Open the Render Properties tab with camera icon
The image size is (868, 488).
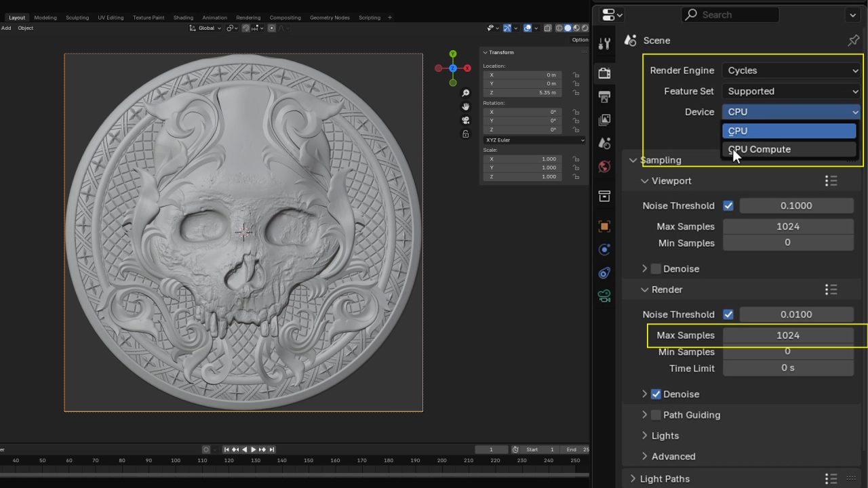[604, 73]
